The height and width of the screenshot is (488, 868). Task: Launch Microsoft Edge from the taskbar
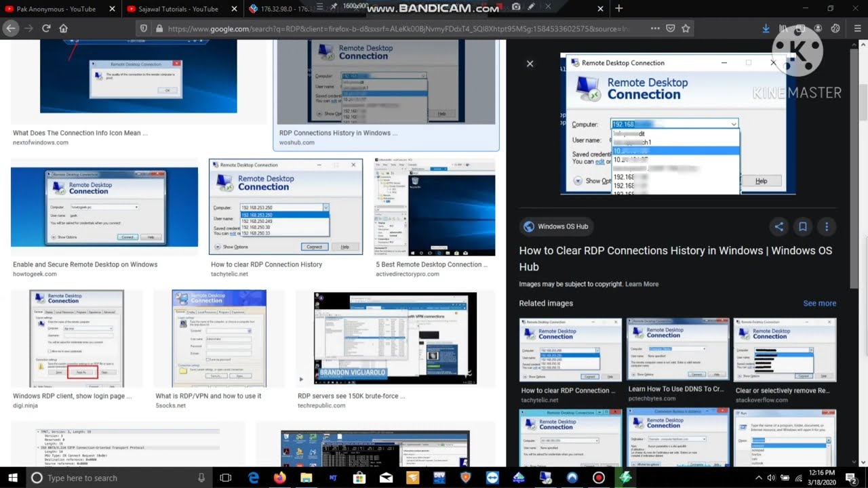click(254, 478)
